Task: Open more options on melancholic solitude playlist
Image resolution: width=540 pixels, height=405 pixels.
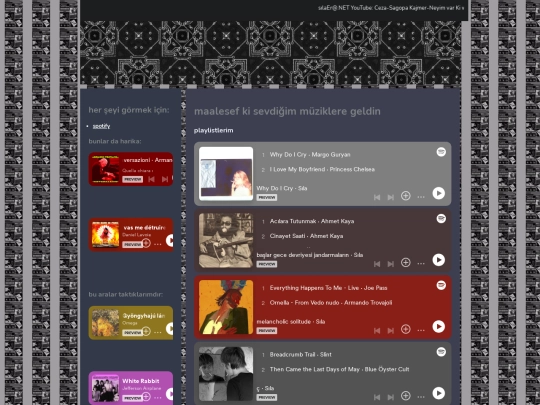Action: point(421,330)
